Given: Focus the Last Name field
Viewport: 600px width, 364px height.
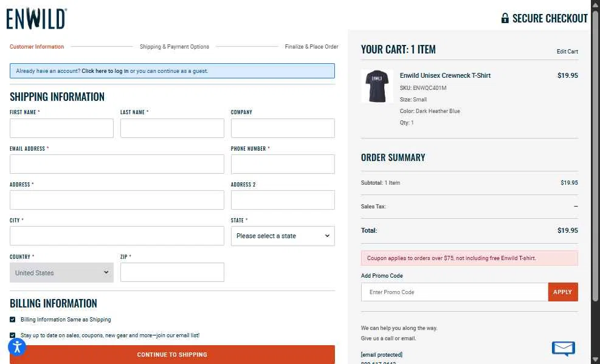Looking at the screenshot, I should click(x=172, y=128).
